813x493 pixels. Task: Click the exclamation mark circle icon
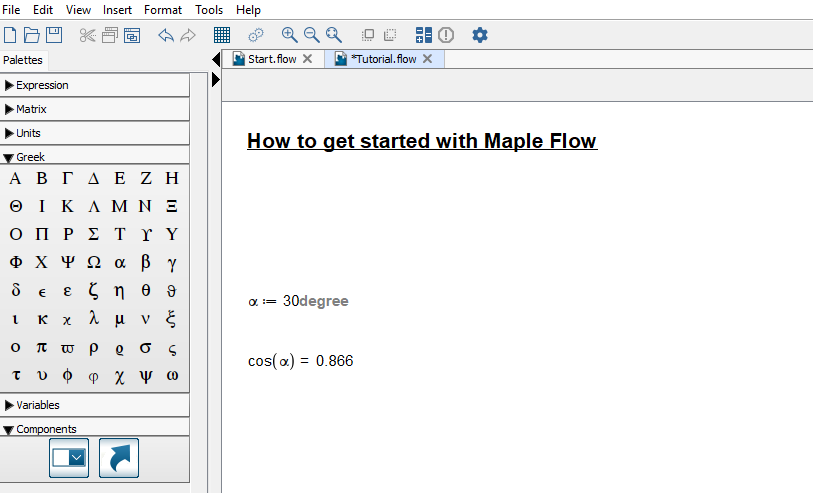pyautogui.click(x=446, y=35)
